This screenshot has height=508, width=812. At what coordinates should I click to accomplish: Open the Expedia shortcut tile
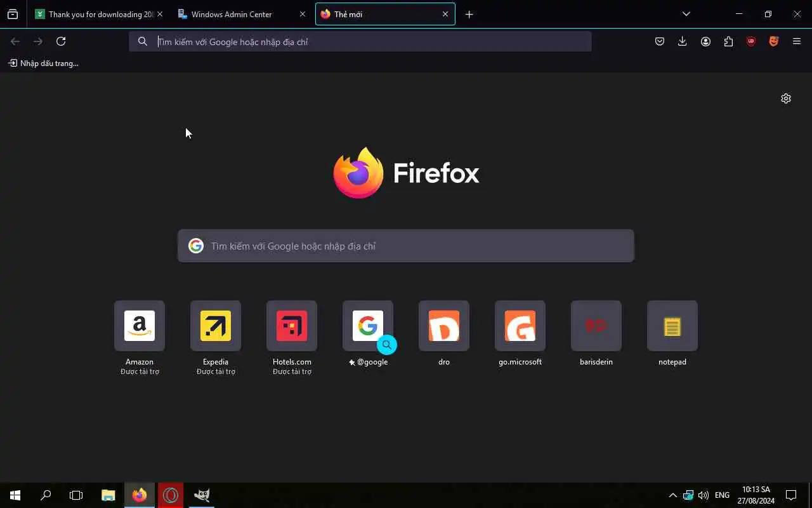click(x=216, y=326)
